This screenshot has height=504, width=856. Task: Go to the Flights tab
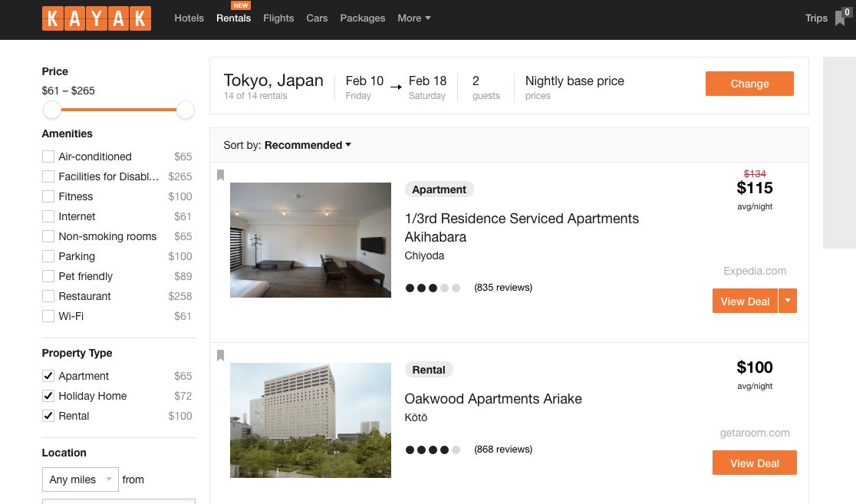[278, 18]
